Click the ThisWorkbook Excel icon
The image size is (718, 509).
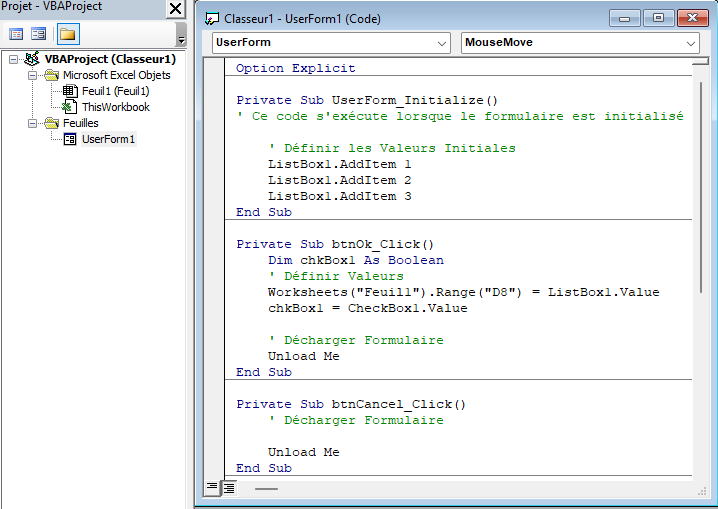(69, 107)
